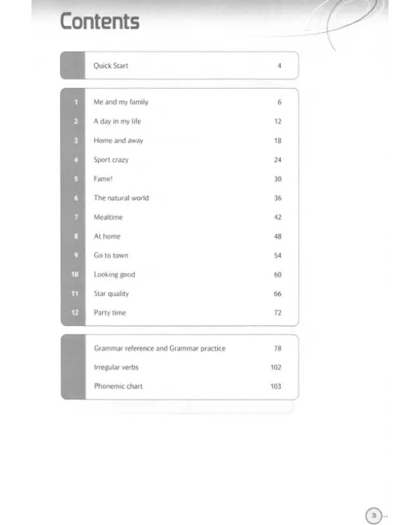Viewport: 420px width, 525px height.
Task: Click the unit number 10 badge
Action: [75, 274]
